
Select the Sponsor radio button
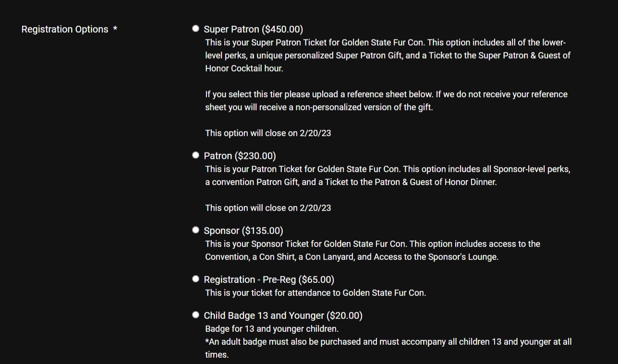[x=195, y=230]
